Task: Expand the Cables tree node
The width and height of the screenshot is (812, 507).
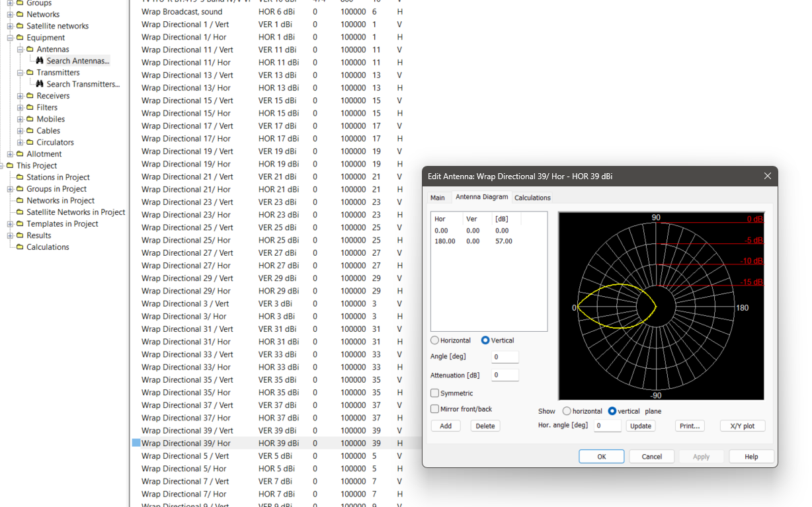Action: [20, 131]
